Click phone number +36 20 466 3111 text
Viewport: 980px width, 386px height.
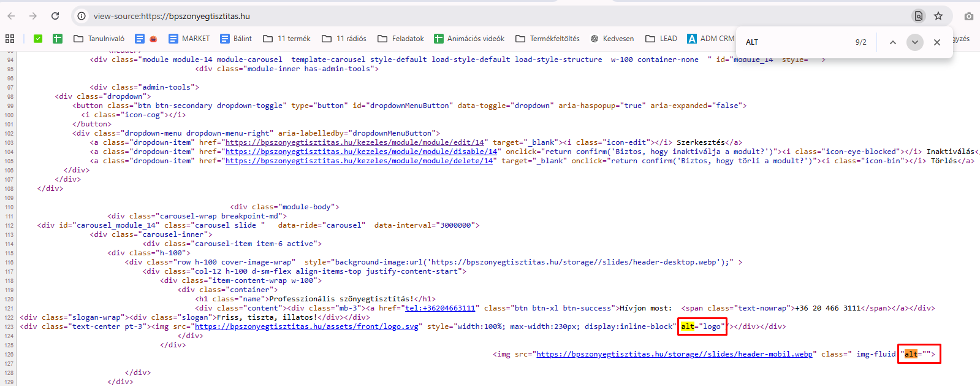point(827,308)
